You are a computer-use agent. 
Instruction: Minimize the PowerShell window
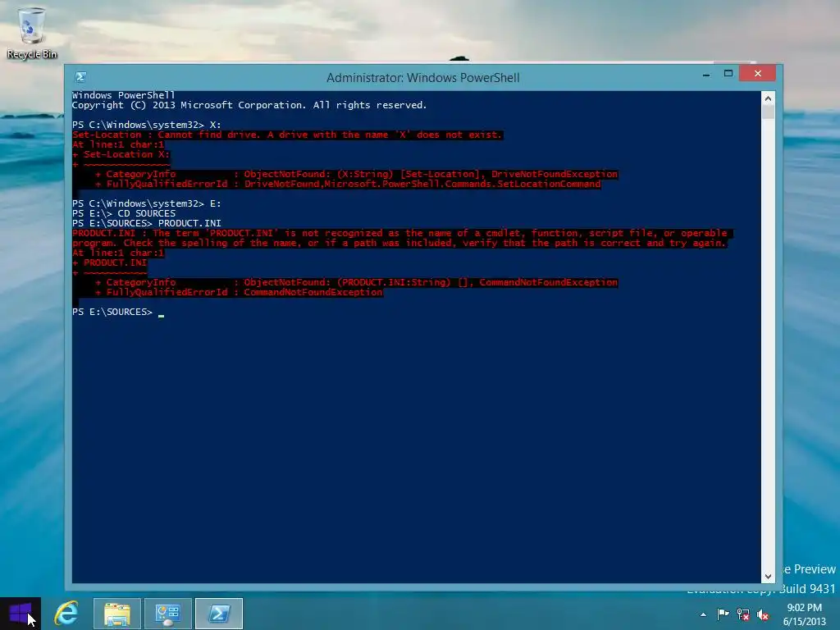click(706, 74)
